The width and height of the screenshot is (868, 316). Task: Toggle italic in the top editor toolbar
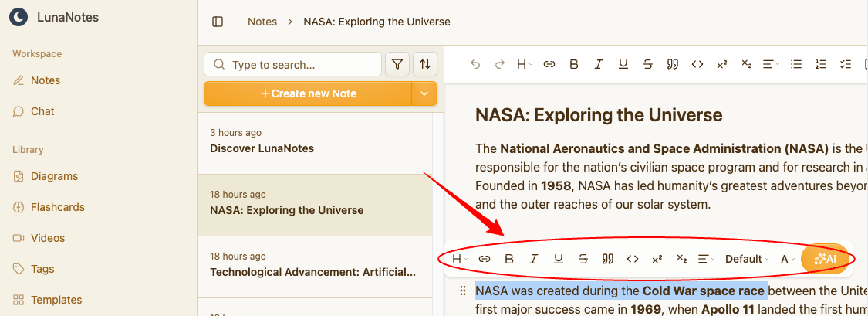pos(598,65)
